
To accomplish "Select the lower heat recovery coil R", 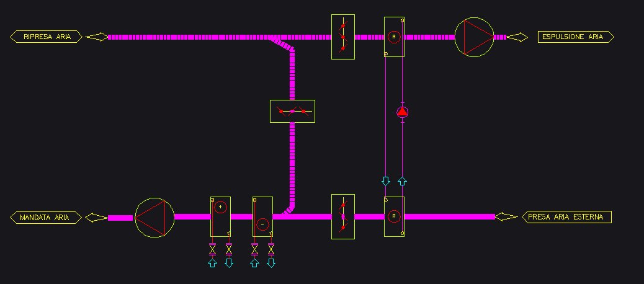I will [394, 216].
